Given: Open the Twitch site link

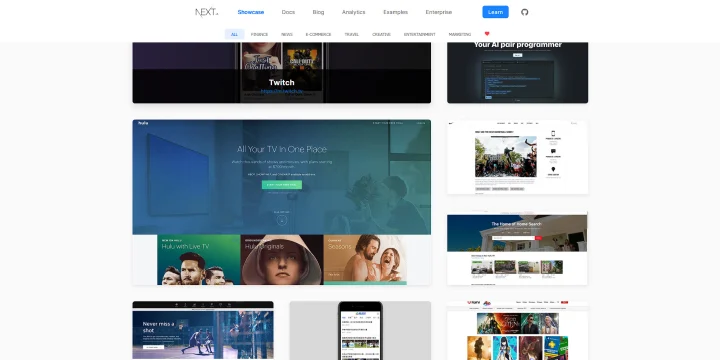Looking at the screenshot, I should pyautogui.click(x=282, y=91).
